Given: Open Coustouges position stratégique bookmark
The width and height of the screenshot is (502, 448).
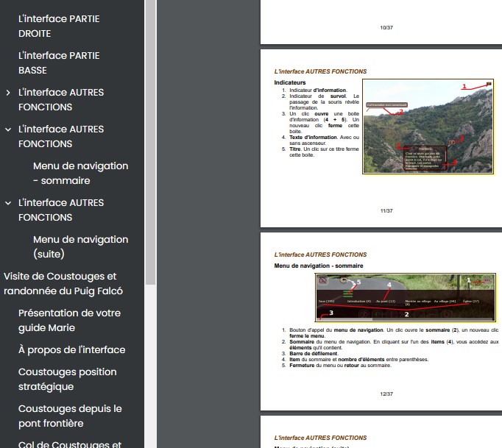Looking at the screenshot, I should pyautogui.click(x=67, y=379).
